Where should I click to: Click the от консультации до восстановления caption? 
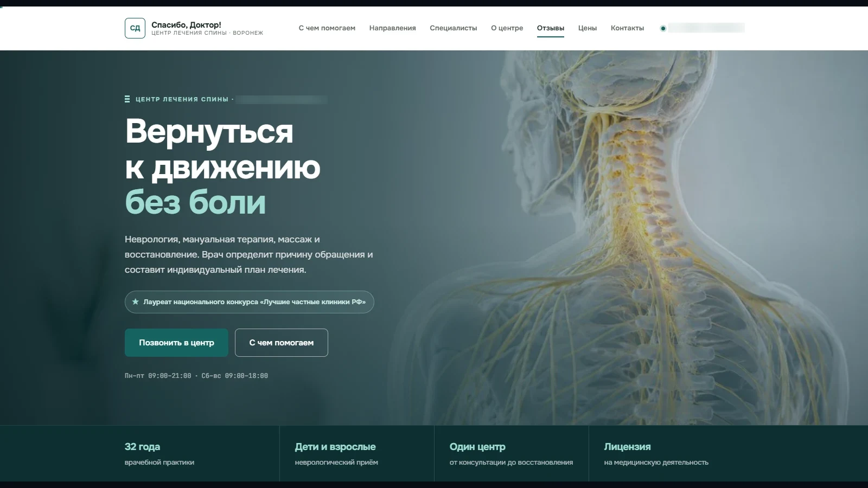pyautogui.click(x=511, y=463)
